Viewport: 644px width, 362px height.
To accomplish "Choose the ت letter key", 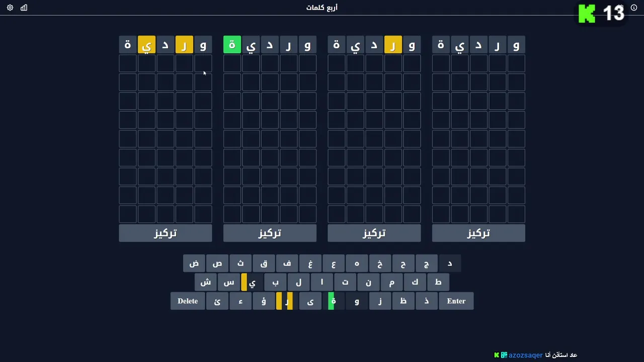I will coord(345,283).
